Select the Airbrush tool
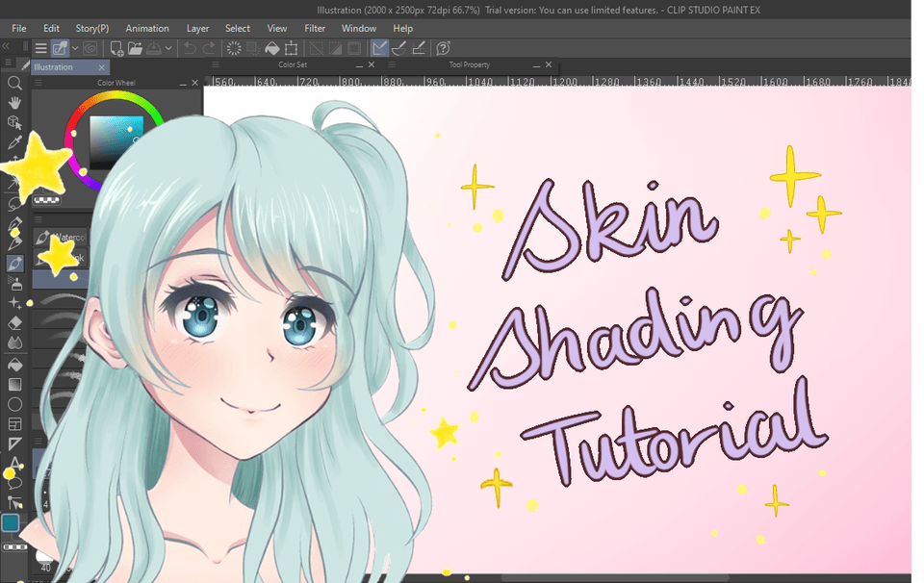 [14, 283]
